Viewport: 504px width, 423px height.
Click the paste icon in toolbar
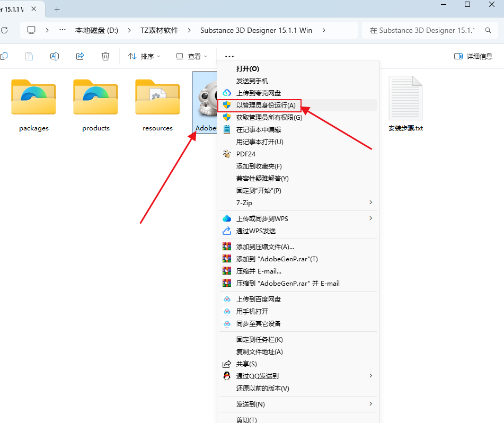tap(29, 56)
